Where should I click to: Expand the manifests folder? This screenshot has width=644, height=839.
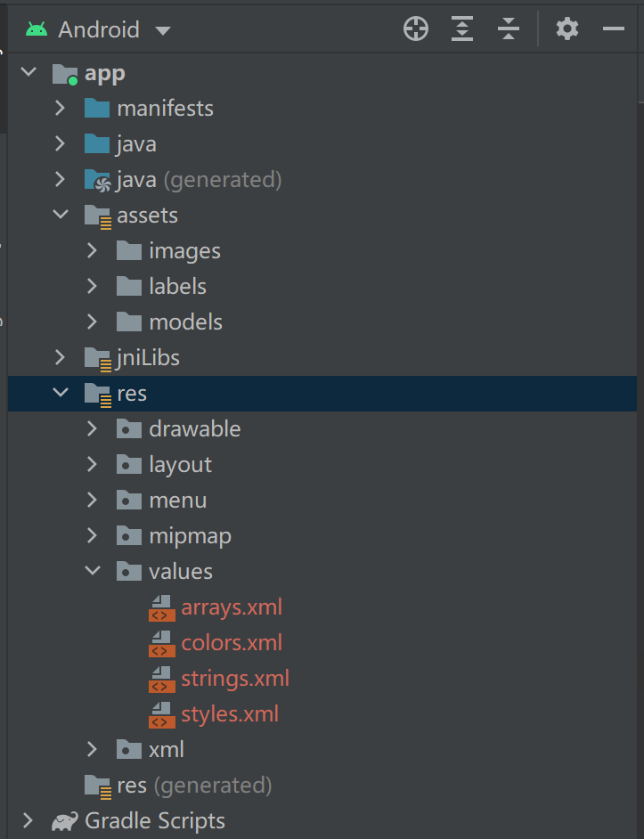tap(59, 108)
